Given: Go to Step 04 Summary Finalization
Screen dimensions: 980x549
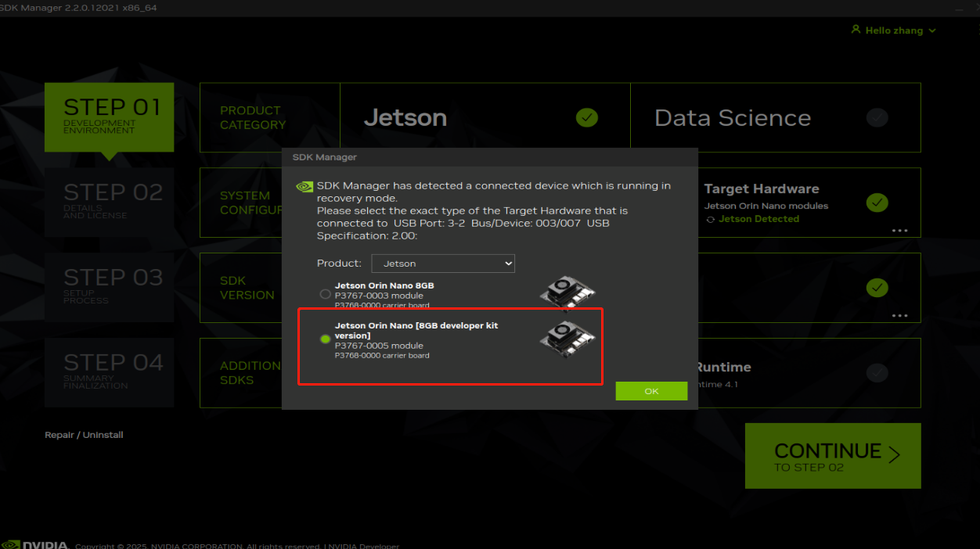Looking at the screenshot, I should click(x=109, y=373).
